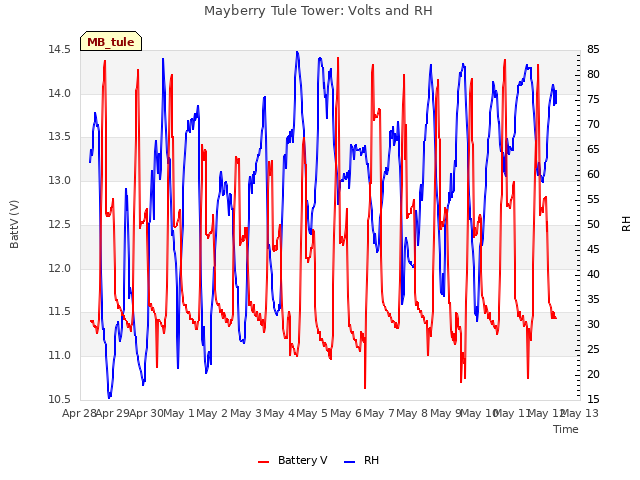
Task: Click the 60 right axis tick label
Action: click(x=593, y=175)
